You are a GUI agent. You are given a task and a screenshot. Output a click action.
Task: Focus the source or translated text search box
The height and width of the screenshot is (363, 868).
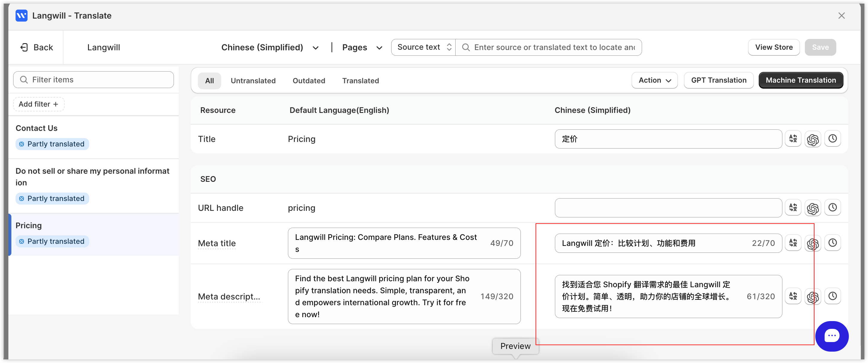point(548,47)
